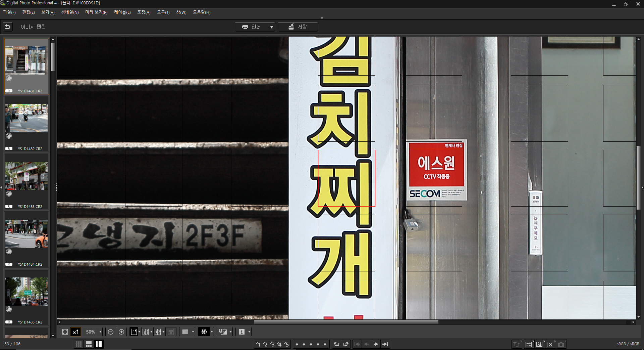Toggle the grid lines display icon

pos(185,332)
